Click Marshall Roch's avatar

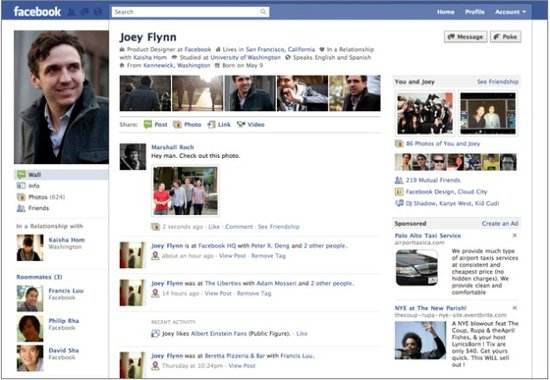133,157
